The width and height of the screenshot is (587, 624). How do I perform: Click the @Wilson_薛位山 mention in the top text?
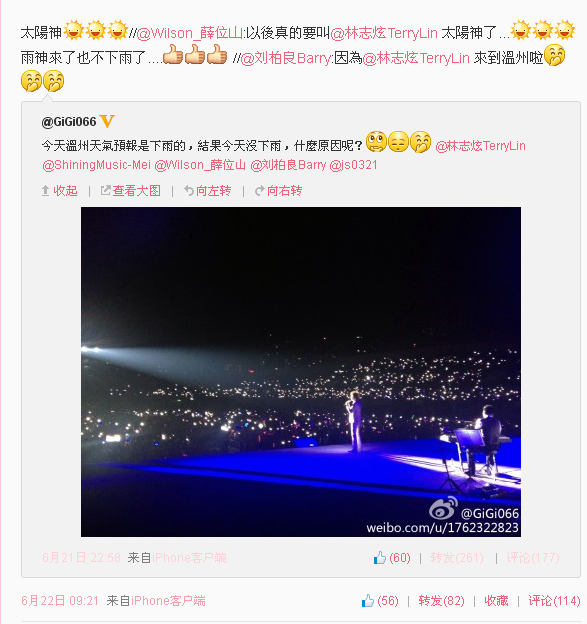189,33
